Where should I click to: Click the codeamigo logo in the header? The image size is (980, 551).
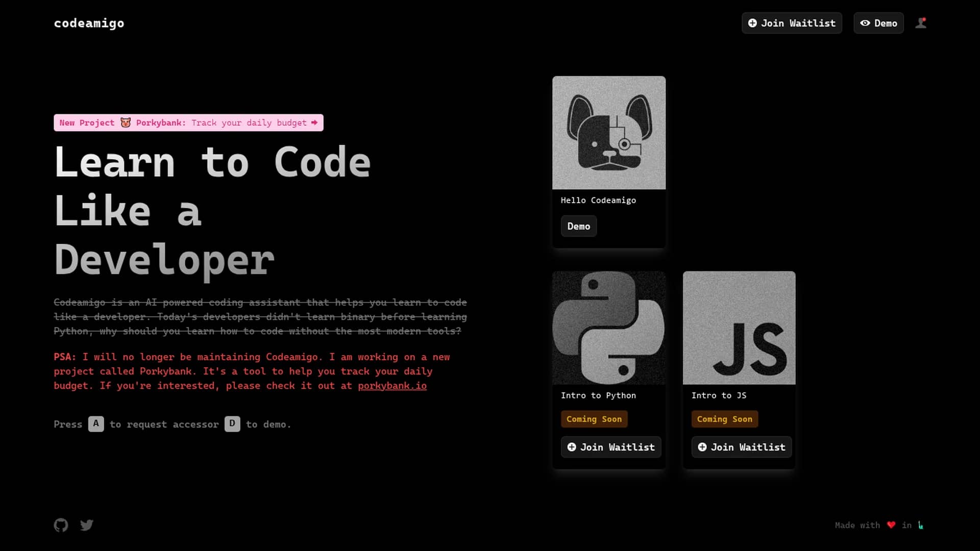[89, 23]
